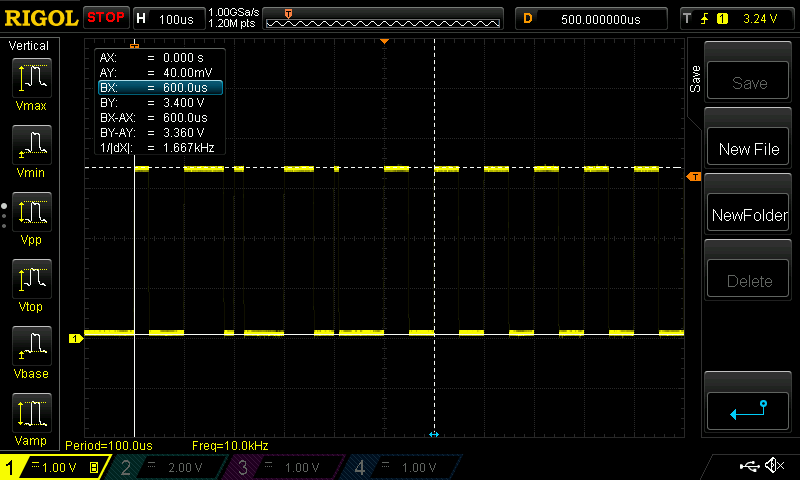Viewport: 800px width, 480px height.
Task: Click the channel 1 bandwidth limit B icon
Action: pos(94,467)
